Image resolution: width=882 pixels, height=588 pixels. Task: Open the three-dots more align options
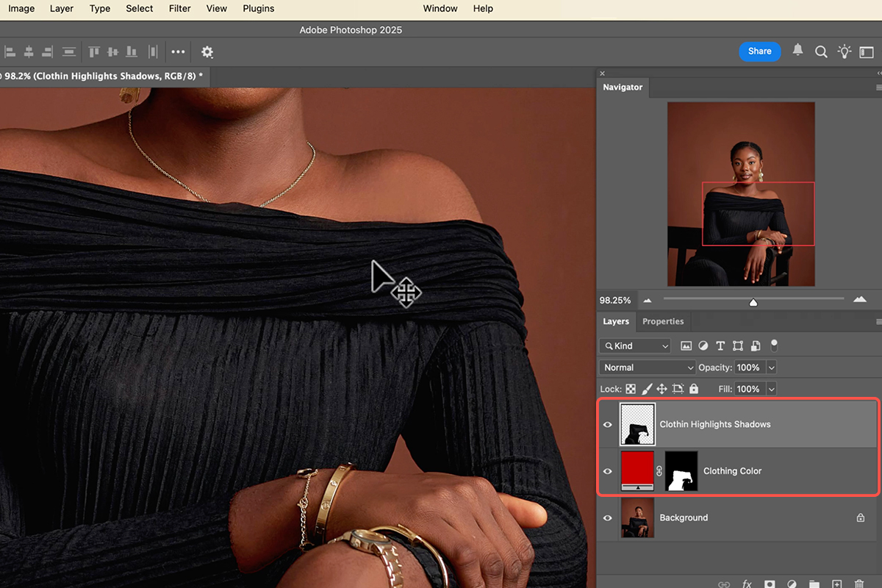pos(178,52)
